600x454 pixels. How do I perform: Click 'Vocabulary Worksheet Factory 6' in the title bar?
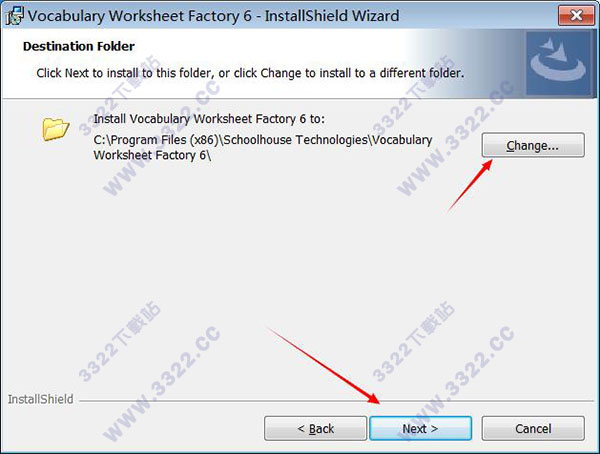[140, 16]
